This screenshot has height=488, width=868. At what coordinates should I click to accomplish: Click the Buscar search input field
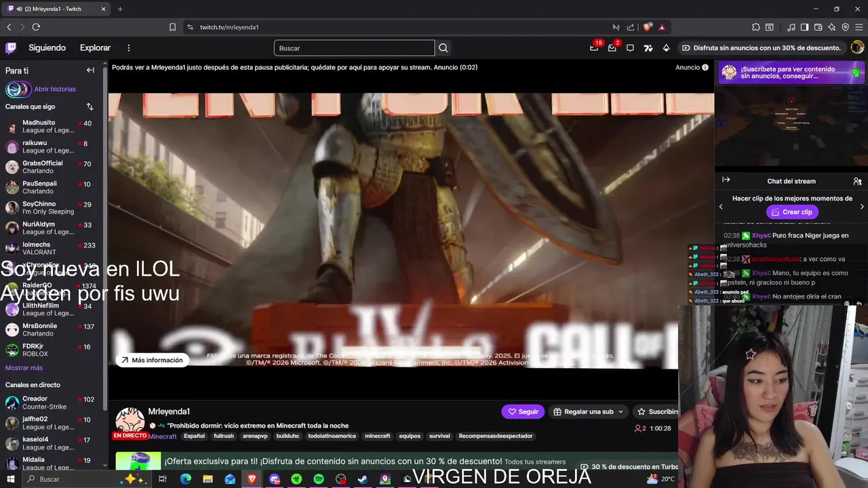(x=354, y=47)
